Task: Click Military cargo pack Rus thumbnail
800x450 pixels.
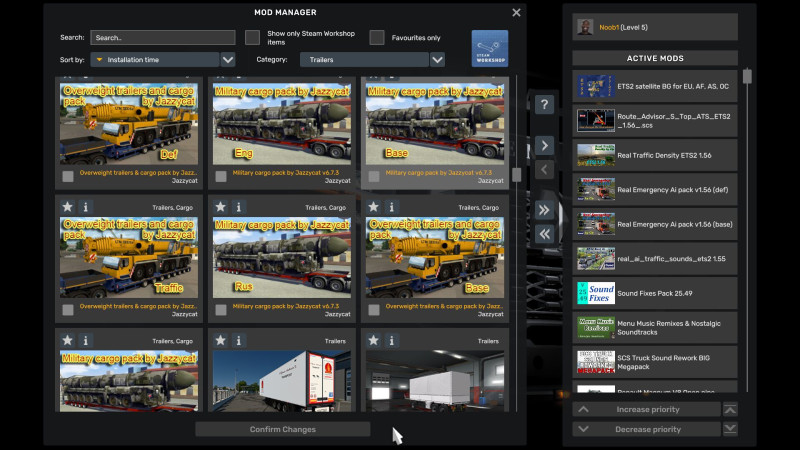Action: tap(282, 258)
